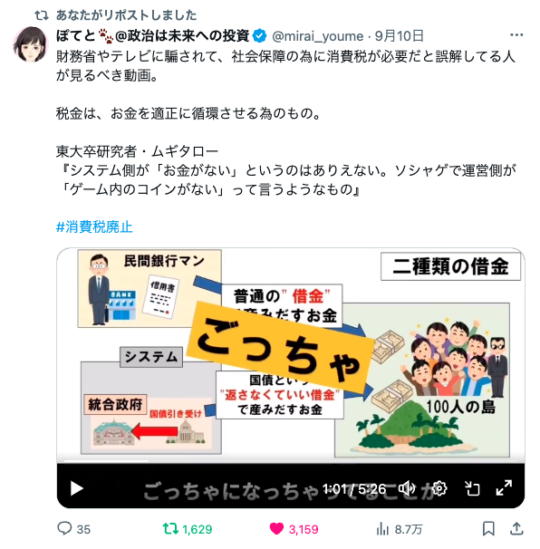Click the video share/popout icon beside gear
The width and height of the screenshot is (540, 549).
[472, 488]
